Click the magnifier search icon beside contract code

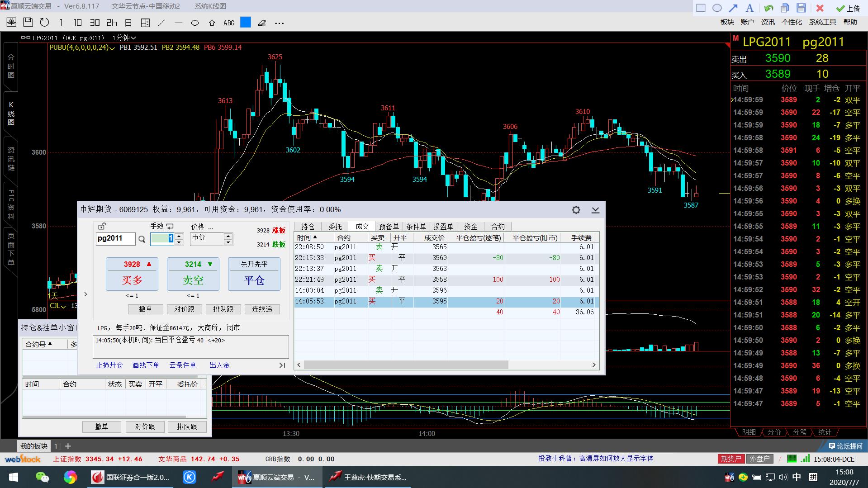click(142, 239)
